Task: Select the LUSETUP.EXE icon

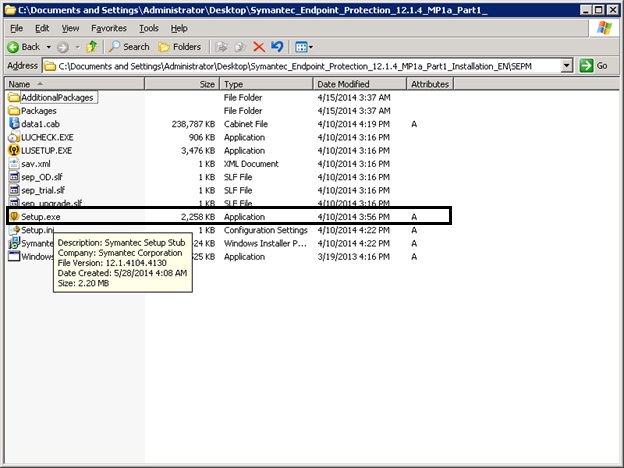Action: tap(14, 150)
